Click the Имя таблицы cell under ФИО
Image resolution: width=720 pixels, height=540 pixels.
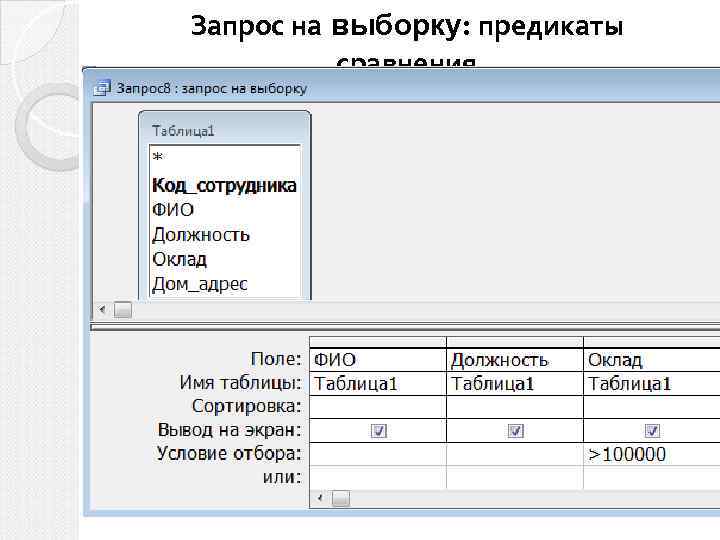(378, 383)
